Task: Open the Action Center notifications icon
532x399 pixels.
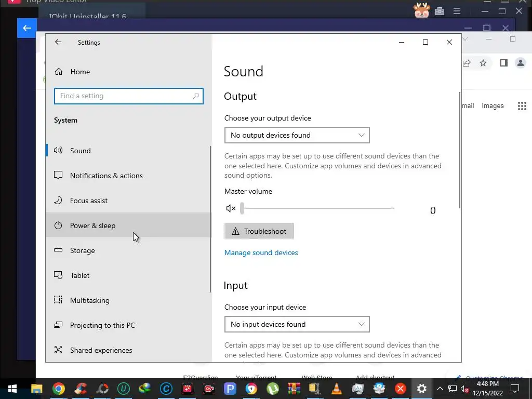Action: tap(515, 389)
